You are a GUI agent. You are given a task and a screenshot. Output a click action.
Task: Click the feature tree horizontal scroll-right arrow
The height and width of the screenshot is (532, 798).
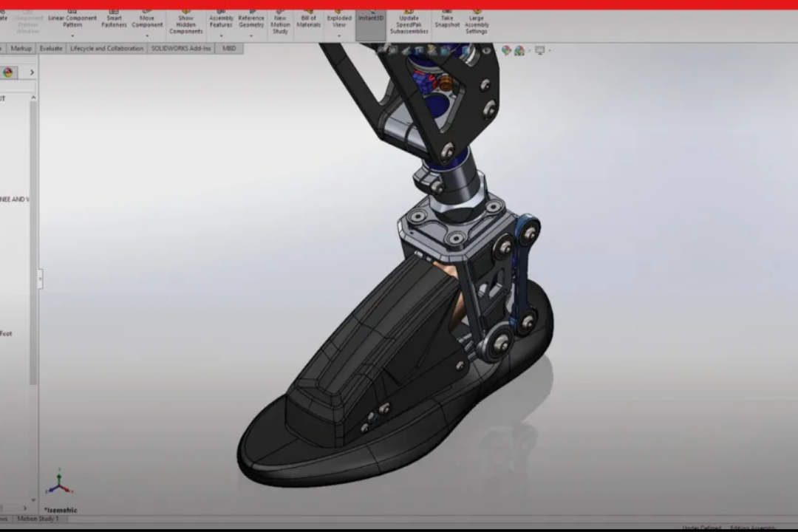(25, 508)
